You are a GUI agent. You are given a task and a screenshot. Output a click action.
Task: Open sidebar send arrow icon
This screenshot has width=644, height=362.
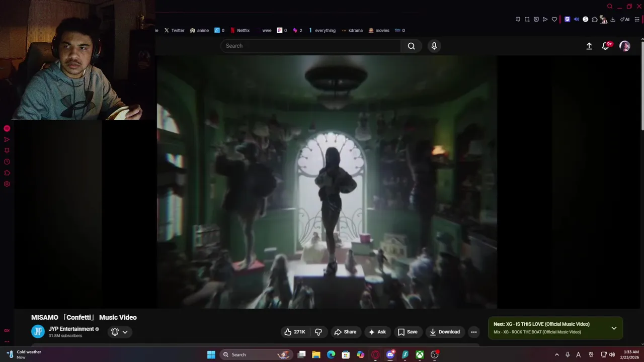click(7, 140)
